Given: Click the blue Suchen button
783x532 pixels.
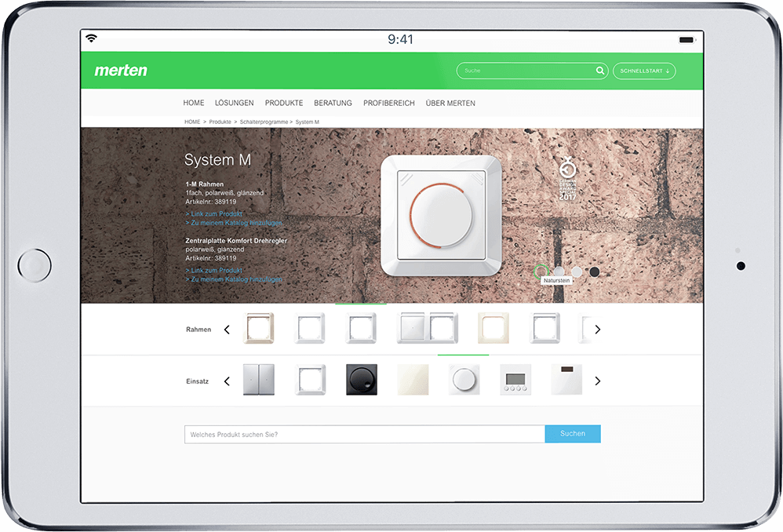Looking at the screenshot, I should [x=573, y=434].
